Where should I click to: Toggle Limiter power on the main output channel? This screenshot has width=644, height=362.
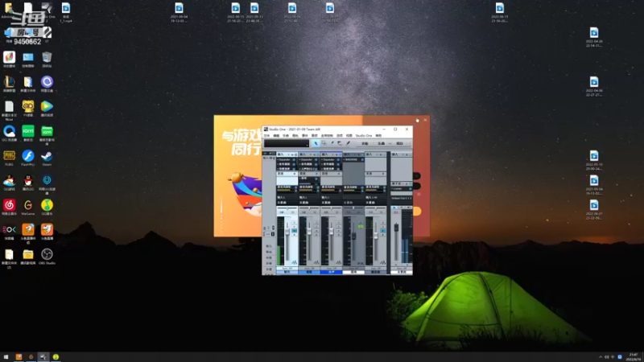click(x=411, y=189)
